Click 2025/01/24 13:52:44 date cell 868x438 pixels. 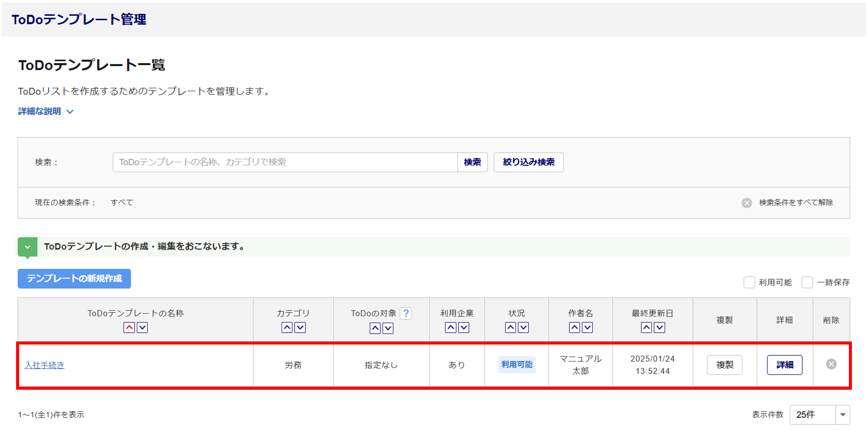click(652, 364)
